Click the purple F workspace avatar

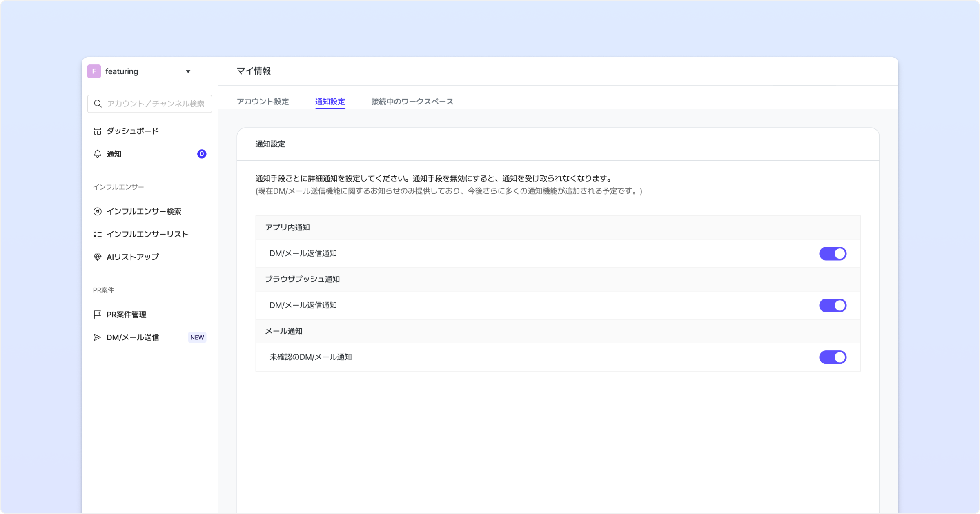click(94, 71)
